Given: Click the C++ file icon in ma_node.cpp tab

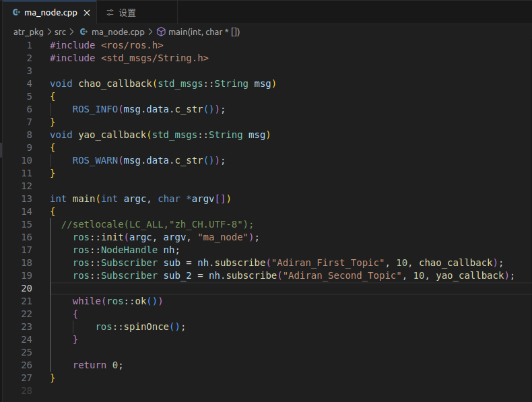Looking at the screenshot, I should click(x=16, y=13).
